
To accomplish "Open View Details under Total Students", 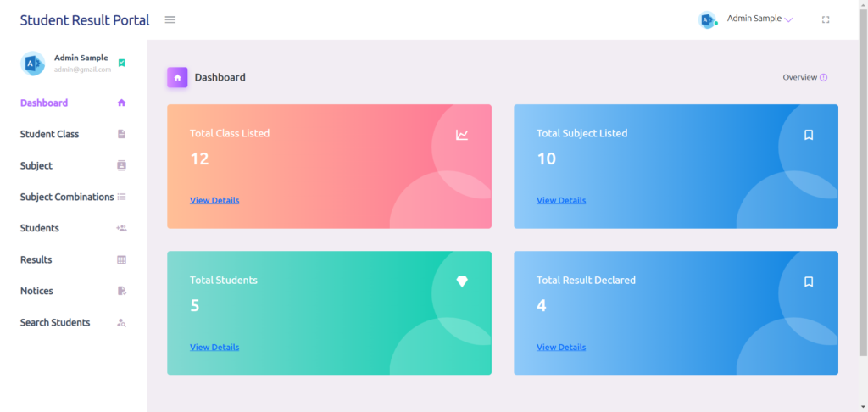I will click(214, 348).
